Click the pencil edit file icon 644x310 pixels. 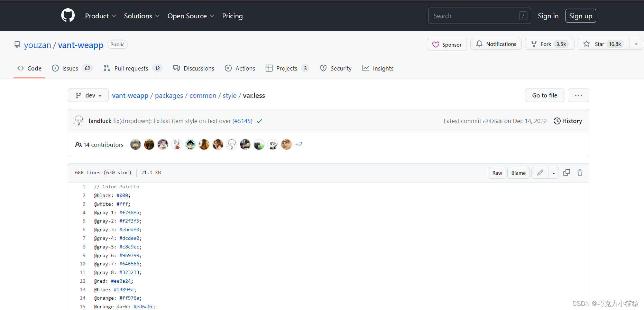point(540,172)
